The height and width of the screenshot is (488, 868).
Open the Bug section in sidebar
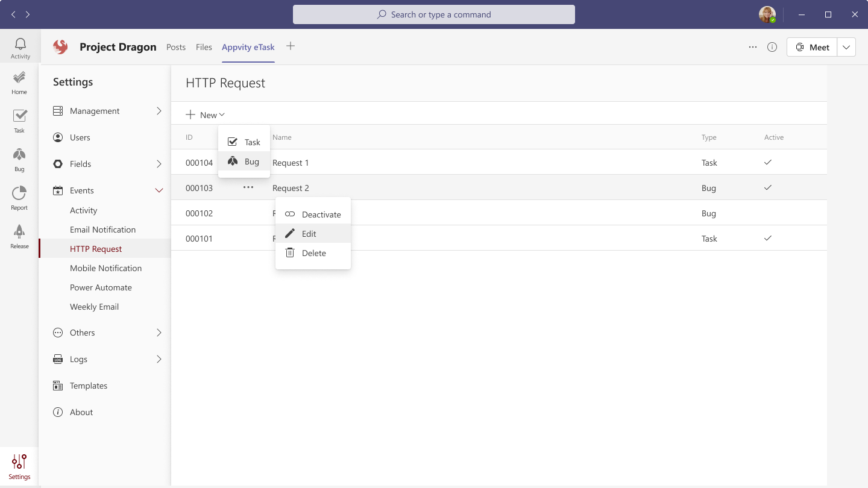click(19, 159)
